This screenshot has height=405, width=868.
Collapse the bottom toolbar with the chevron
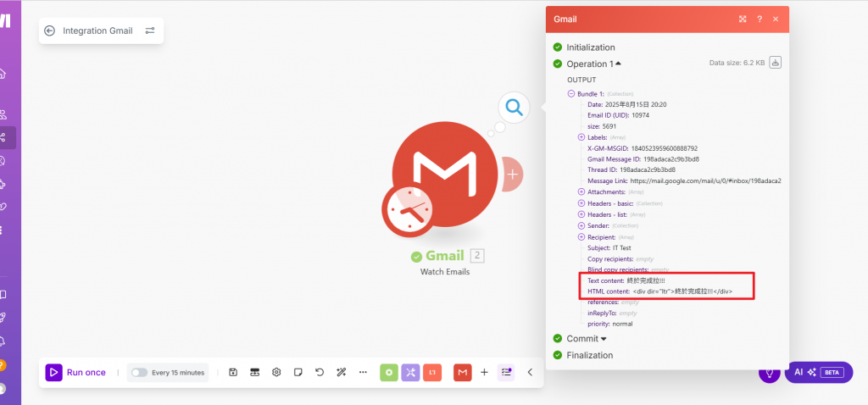click(530, 372)
